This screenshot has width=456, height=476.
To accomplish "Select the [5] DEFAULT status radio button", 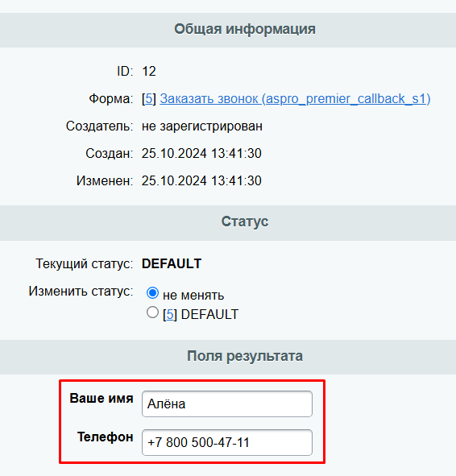I will pyautogui.click(x=152, y=313).
